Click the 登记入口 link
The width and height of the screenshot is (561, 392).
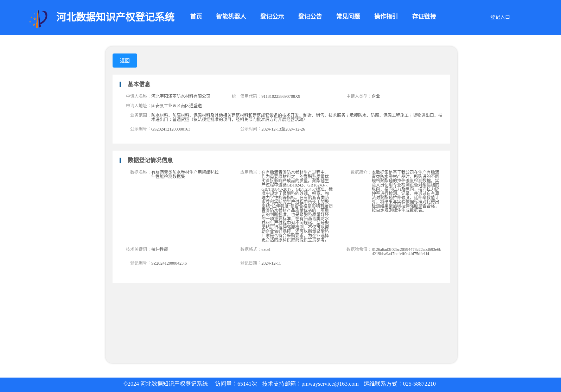(x=500, y=17)
